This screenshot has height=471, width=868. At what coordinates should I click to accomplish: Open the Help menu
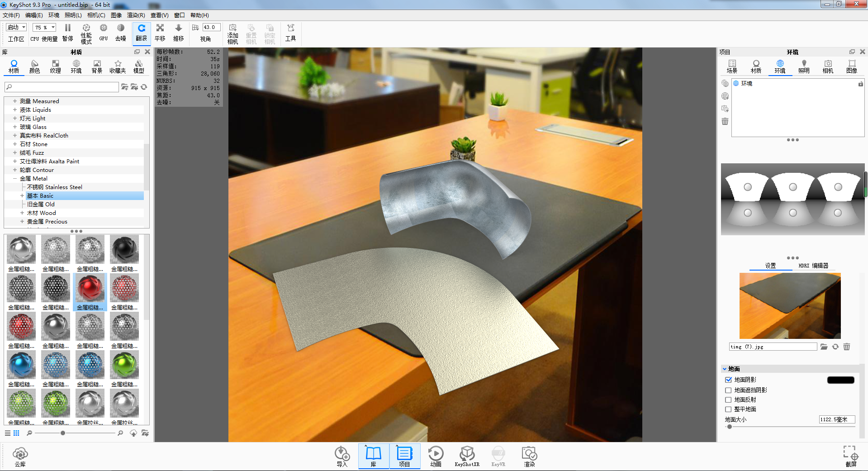[199, 15]
